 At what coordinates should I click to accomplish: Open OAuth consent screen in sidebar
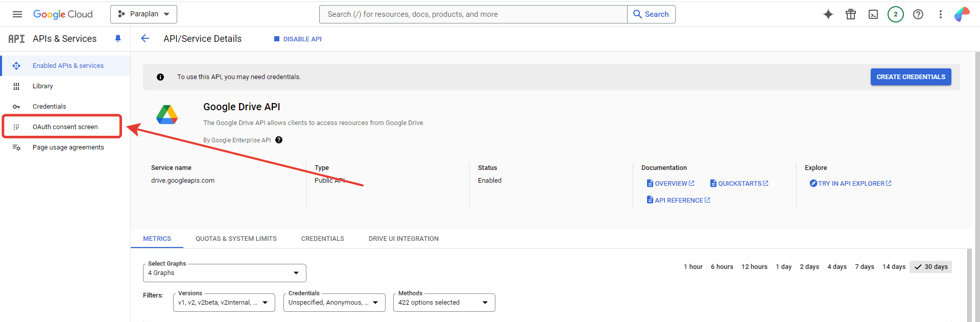65,127
